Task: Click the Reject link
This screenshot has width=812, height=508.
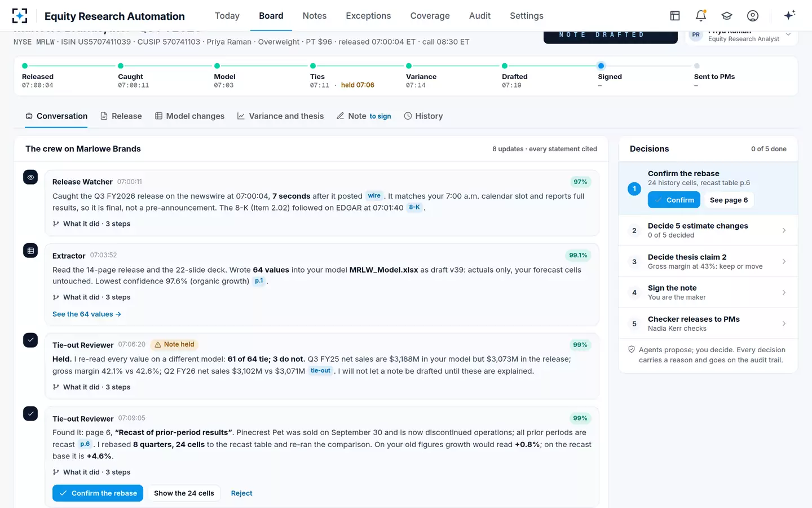Action: tap(241, 493)
